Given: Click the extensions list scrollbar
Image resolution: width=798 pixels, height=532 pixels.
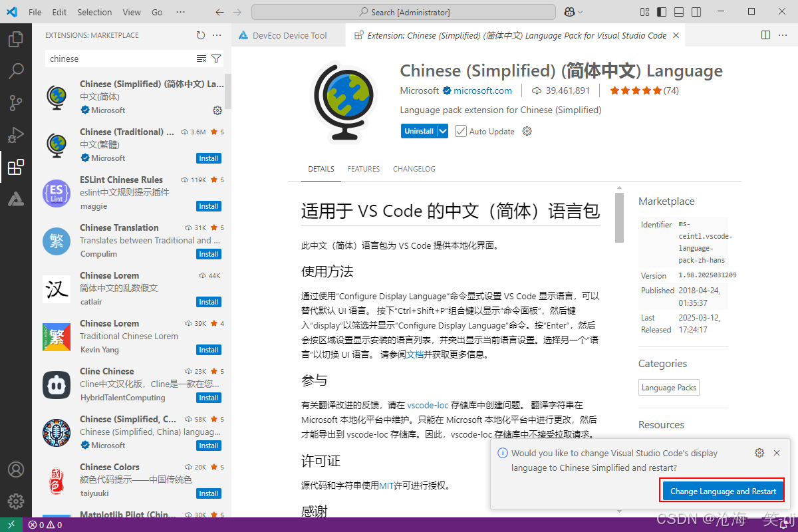Looking at the screenshot, I should tap(228, 91).
